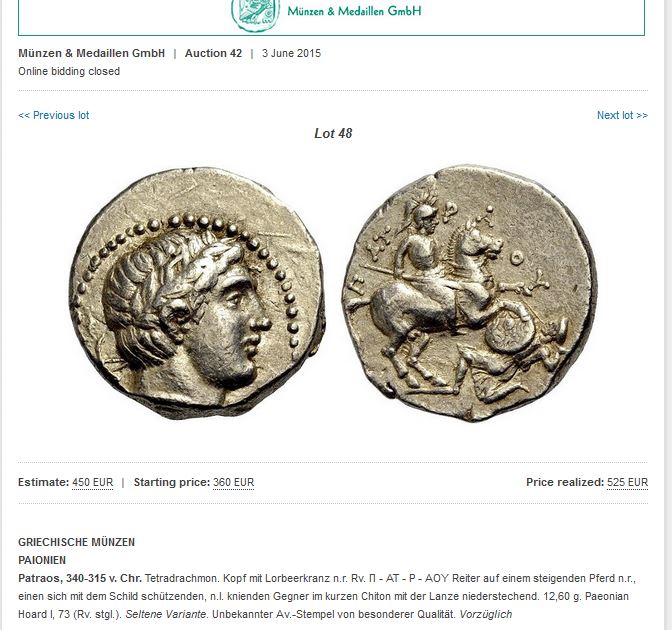This screenshot has height=630, width=672.
Task: Click the Seltene Variante italic text
Action: coord(166,614)
